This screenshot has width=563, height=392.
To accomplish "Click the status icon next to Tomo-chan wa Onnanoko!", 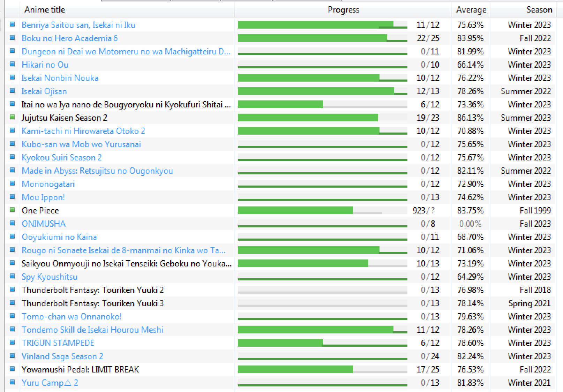I will pos(12,316).
